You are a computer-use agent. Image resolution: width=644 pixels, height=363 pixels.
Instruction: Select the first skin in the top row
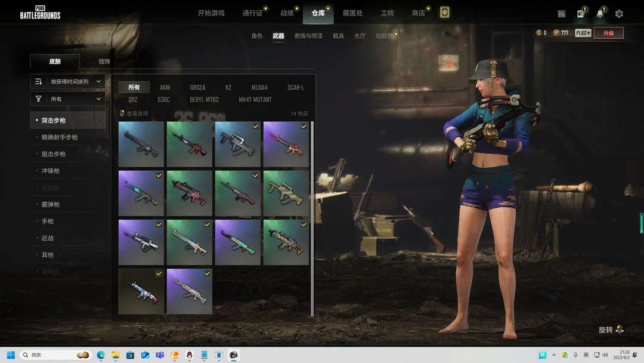tap(141, 144)
